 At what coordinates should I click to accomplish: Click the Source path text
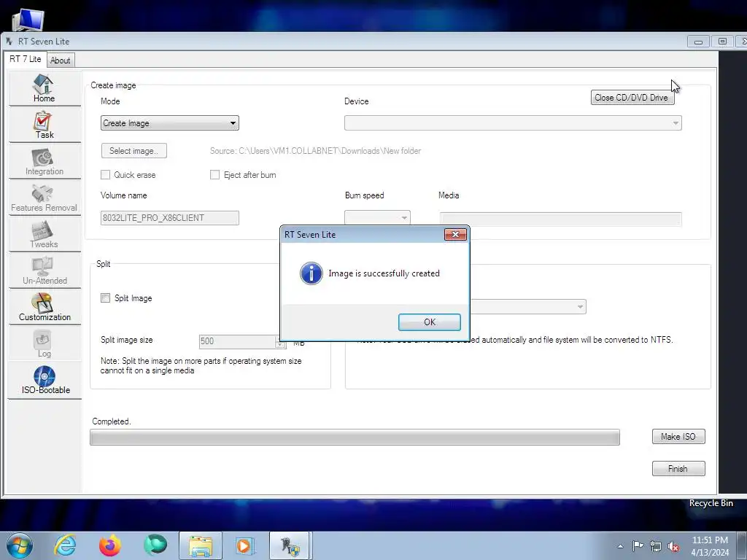click(x=315, y=151)
